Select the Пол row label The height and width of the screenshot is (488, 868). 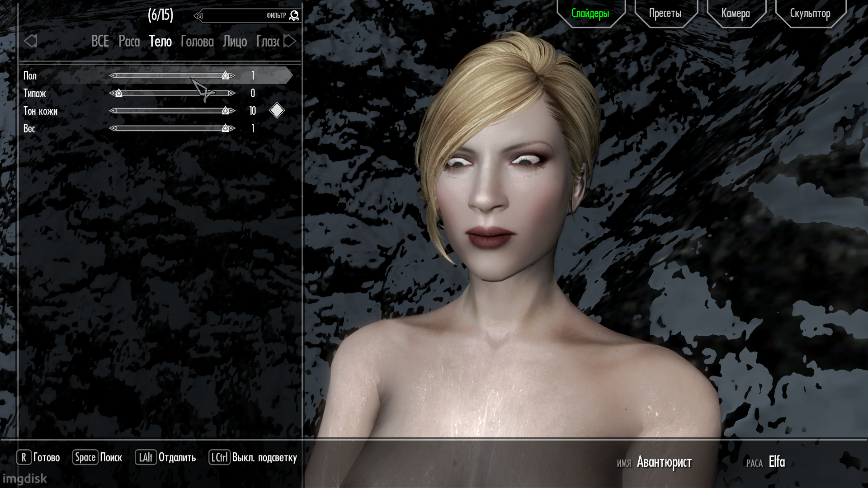pos(30,76)
